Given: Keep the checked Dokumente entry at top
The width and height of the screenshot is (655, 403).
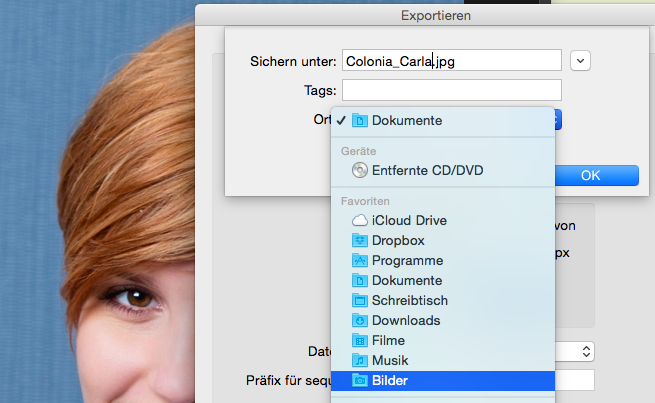Looking at the screenshot, I should click(443, 120).
